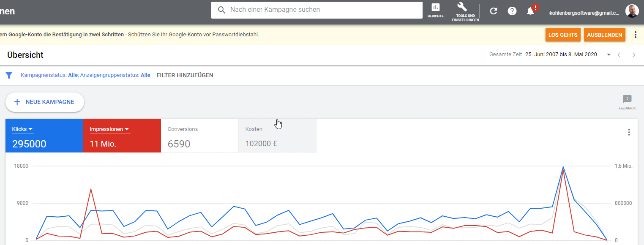Image resolution: width=644 pixels, height=245 pixels.
Task: Open the date range dropdown
Action: pyautogui.click(x=569, y=54)
